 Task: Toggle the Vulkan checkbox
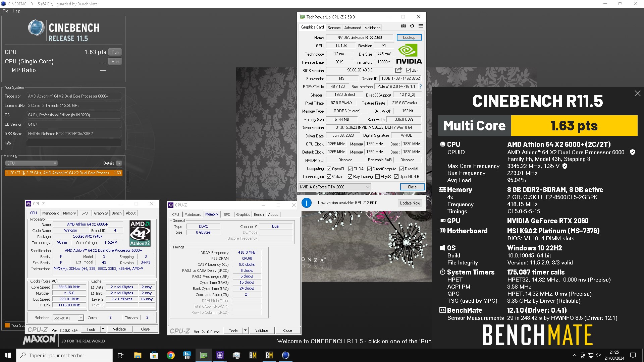coord(329,177)
